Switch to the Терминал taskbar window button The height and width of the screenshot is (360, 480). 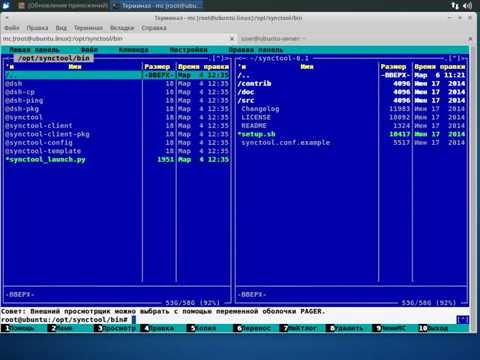point(157,6)
